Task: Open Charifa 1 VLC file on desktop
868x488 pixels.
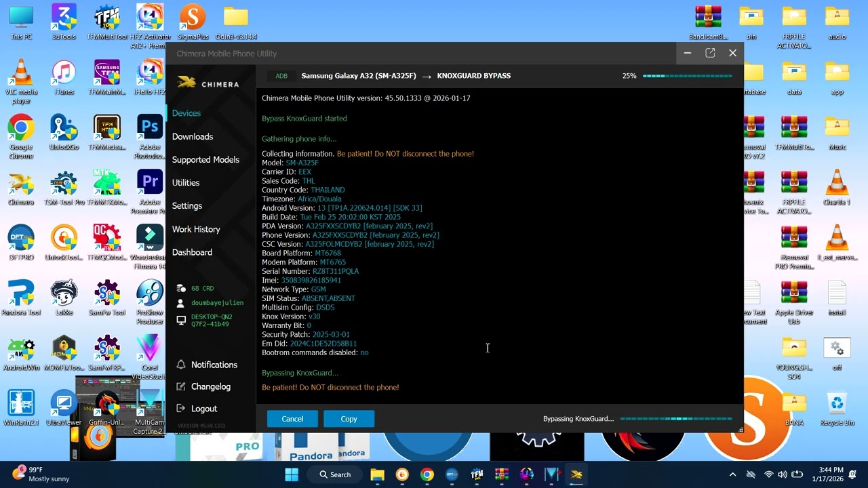Action: tap(837, 188)
